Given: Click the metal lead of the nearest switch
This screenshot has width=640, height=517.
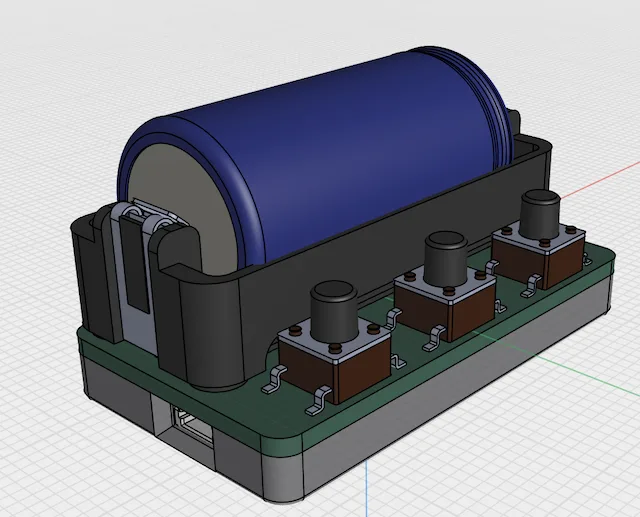Looking at the screenshot, I should pos(318,403).
